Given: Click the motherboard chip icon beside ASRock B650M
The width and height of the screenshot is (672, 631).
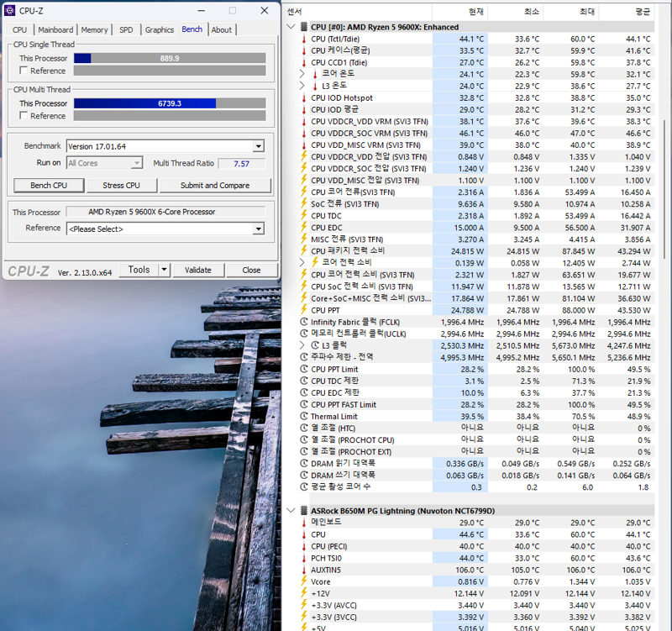Looking at the screenshot, I should coord(304,511).
